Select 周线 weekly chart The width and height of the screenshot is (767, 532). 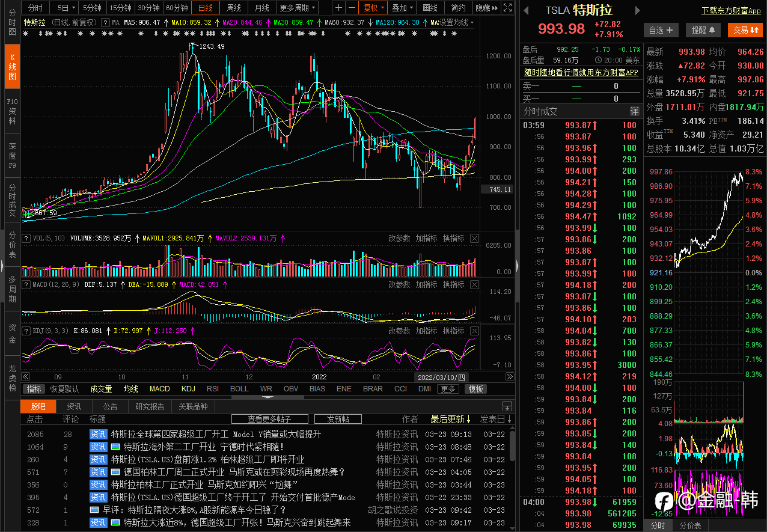pos(234,8)
